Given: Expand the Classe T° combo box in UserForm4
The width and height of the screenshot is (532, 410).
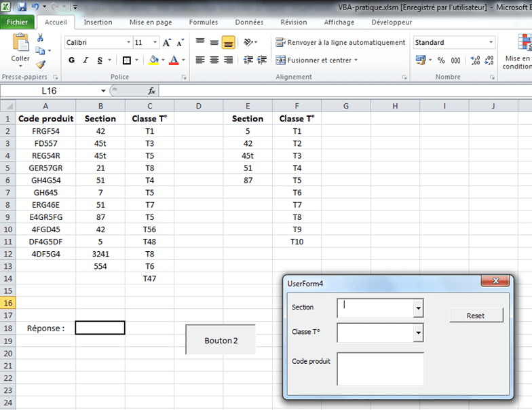Looking at the screenshot, I should (418, 333).
